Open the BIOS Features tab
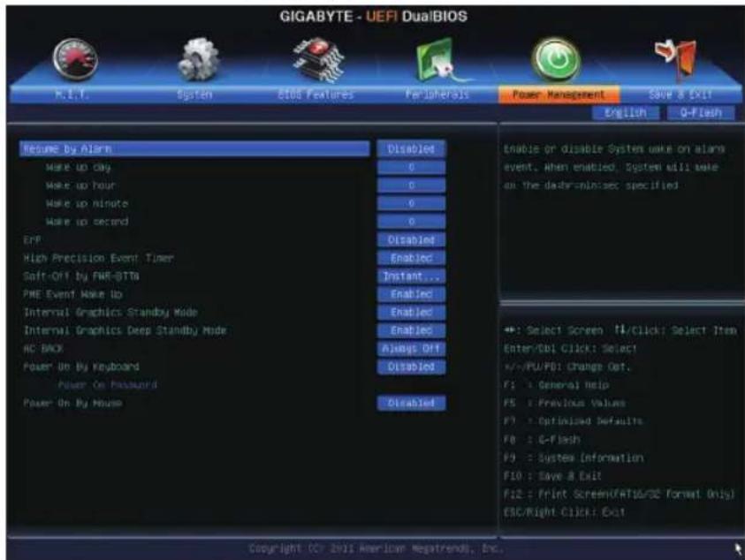The height and width of the screenshot is (560, 745). 315,95
